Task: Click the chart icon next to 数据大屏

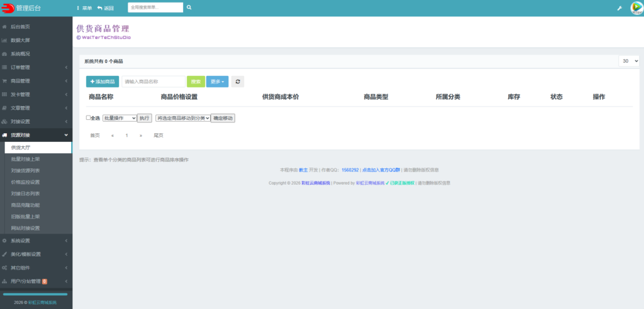Action: tap(4, 40)
